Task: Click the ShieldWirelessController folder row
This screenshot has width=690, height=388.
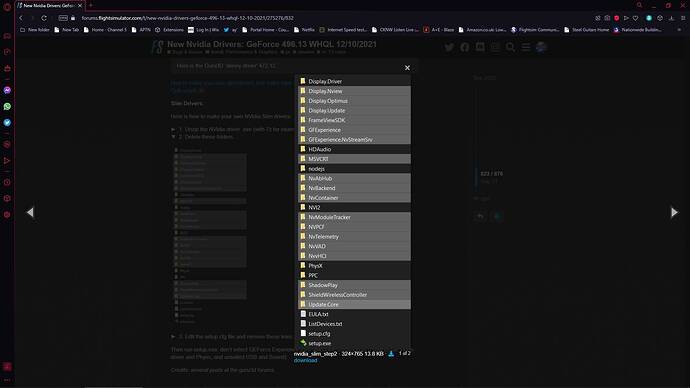Action: tap(354, 295)
